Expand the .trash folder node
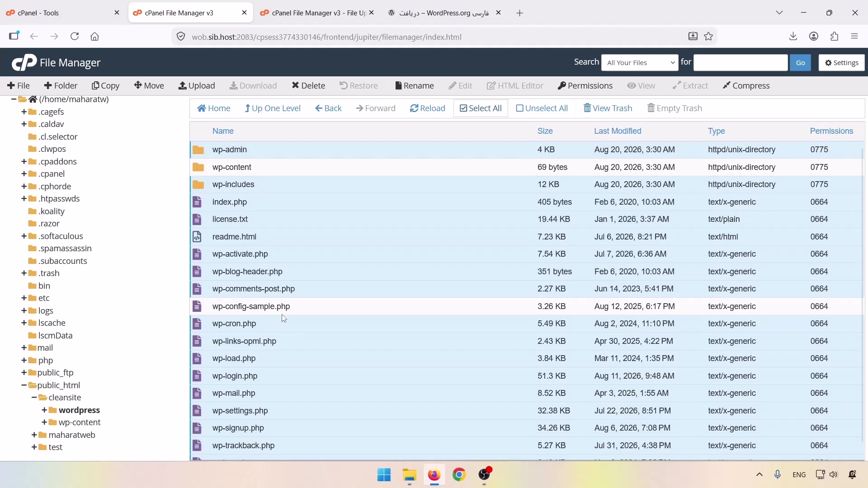The image size is (868, 488). click(x=24, y=273)
